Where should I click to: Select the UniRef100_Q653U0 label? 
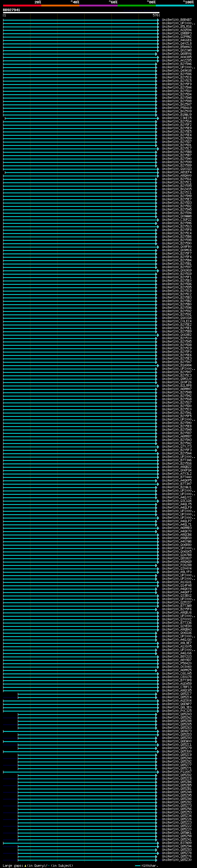[177, 751]
